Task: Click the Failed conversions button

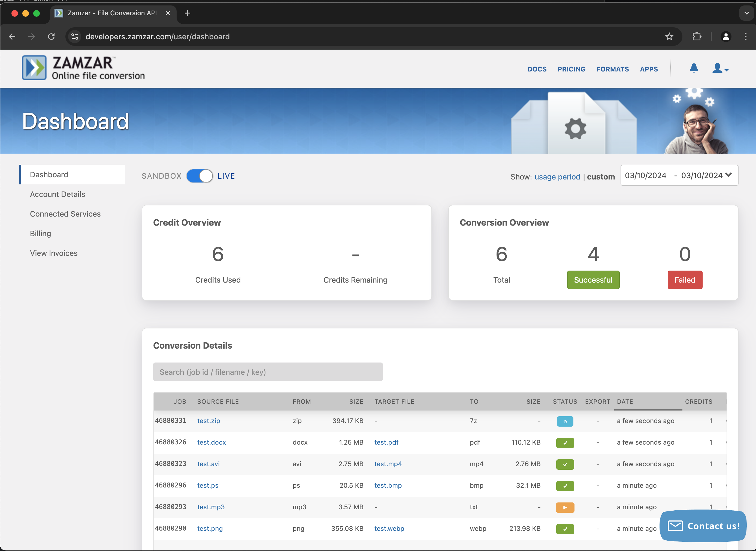Action: coord(685,280)
